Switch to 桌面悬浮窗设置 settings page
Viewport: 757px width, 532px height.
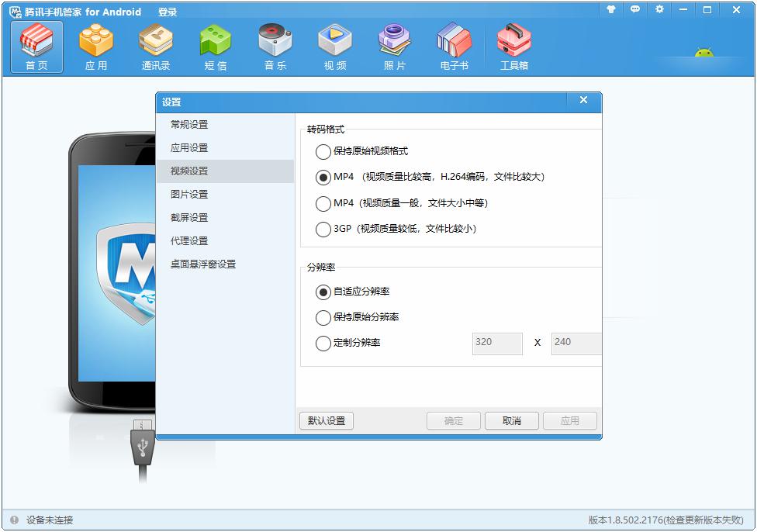click(x=226, y=264)
